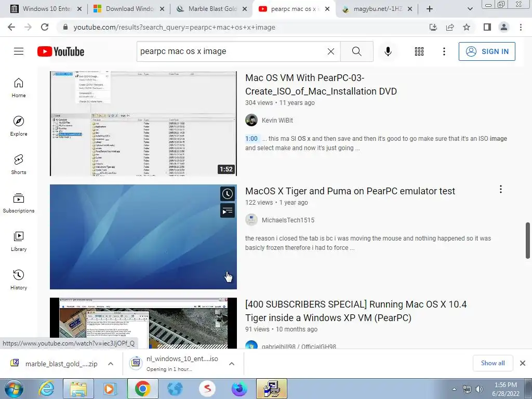Start voice search with the microphone icon
532x399 pixels.
tap(388, 51)
